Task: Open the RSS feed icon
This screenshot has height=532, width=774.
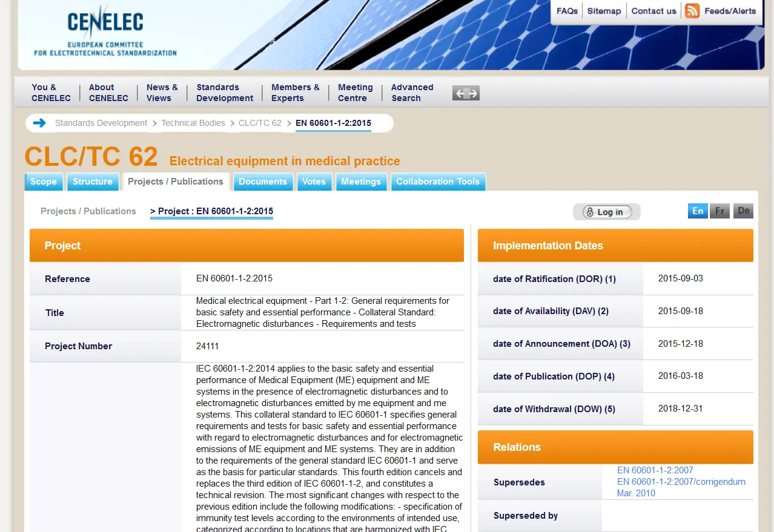Action: (x=692, y=11)
